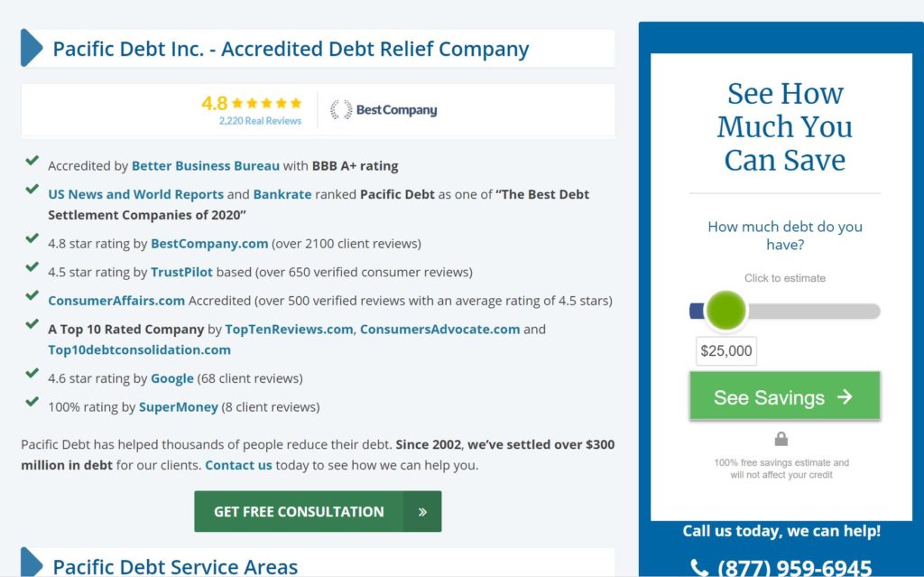Follow the TrustPilot link

click(x=181, y=272)
